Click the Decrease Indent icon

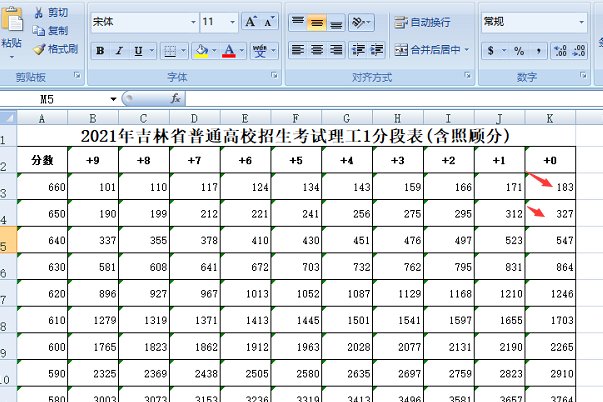358,50
